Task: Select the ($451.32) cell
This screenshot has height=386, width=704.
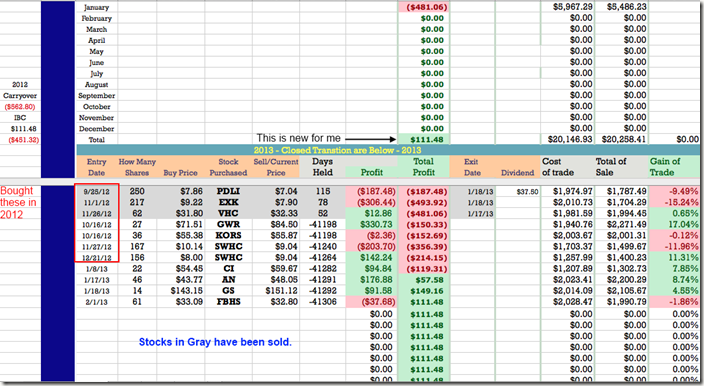Action: tap(20, 140)
